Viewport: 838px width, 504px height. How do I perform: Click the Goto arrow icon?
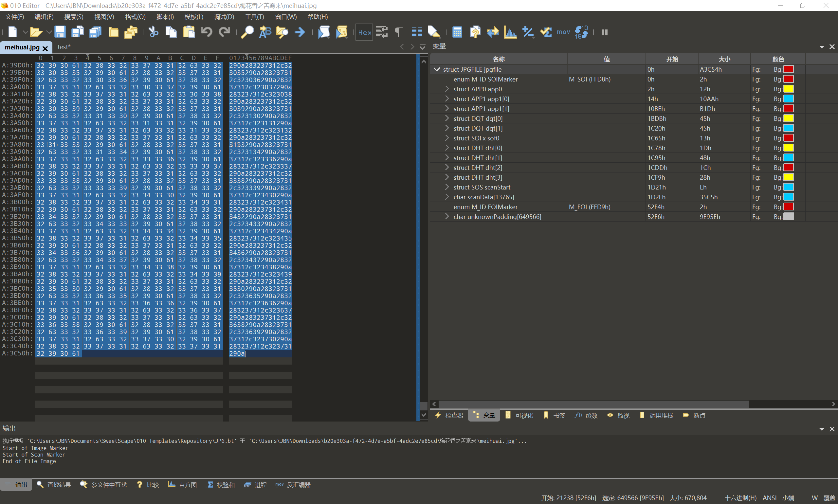tap(300, 32)
